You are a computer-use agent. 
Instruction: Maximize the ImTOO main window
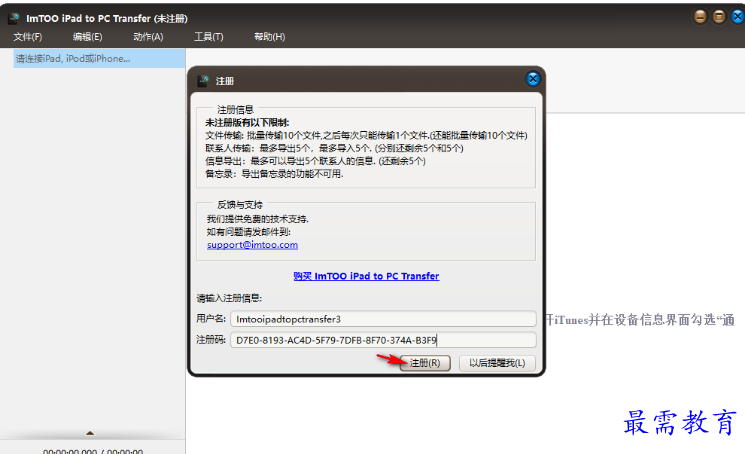coord(719,17)
